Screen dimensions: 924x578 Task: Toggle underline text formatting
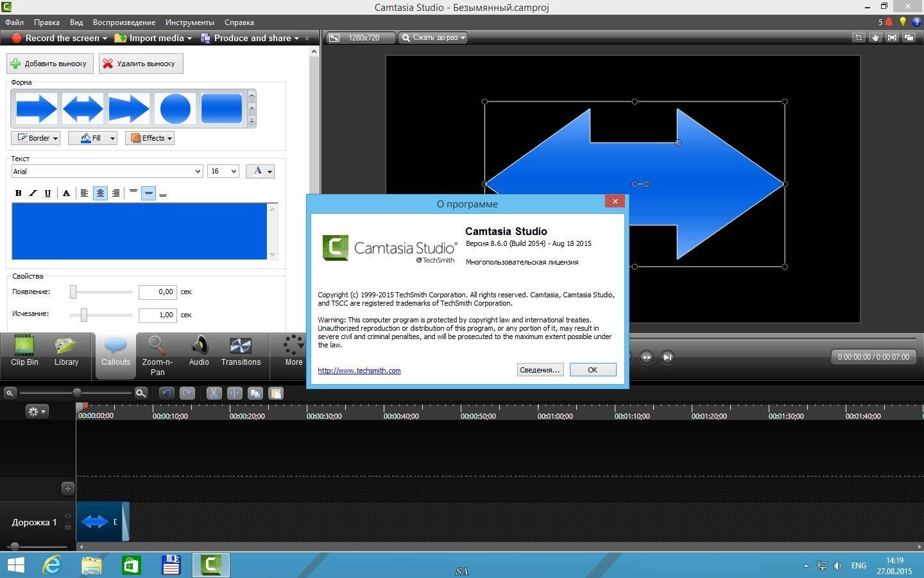[47, 193]
